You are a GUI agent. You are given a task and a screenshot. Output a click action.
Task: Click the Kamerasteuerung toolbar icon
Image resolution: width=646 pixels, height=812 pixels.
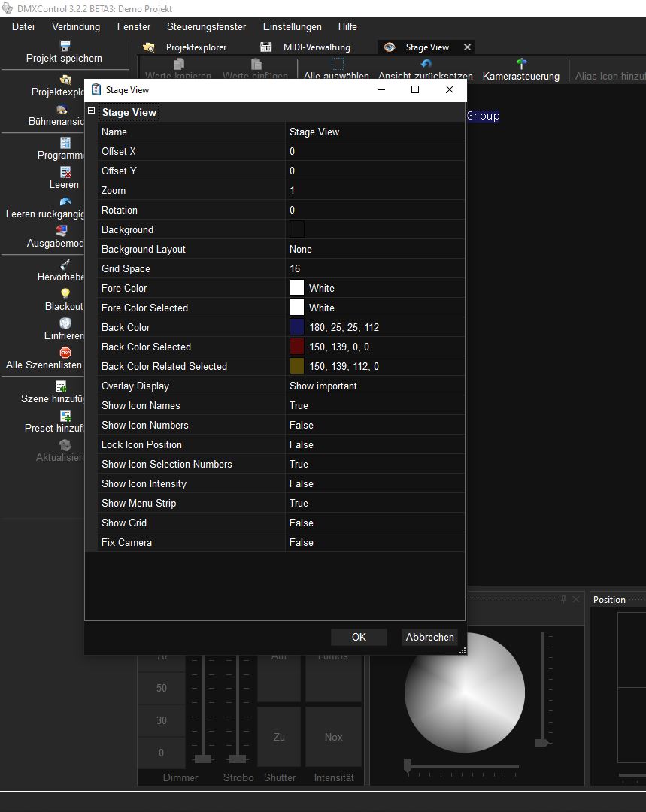point(521,65)
